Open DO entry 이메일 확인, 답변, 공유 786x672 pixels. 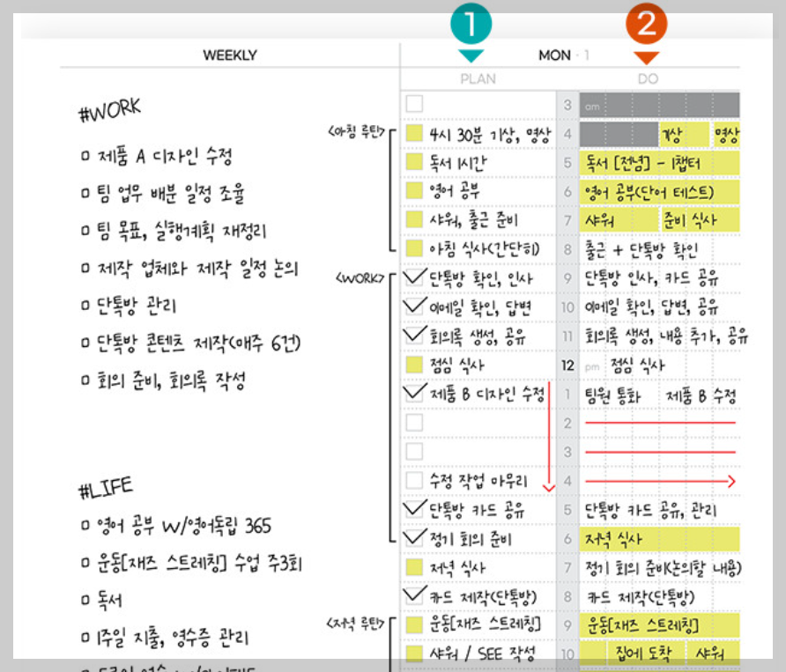coord(652,306)
